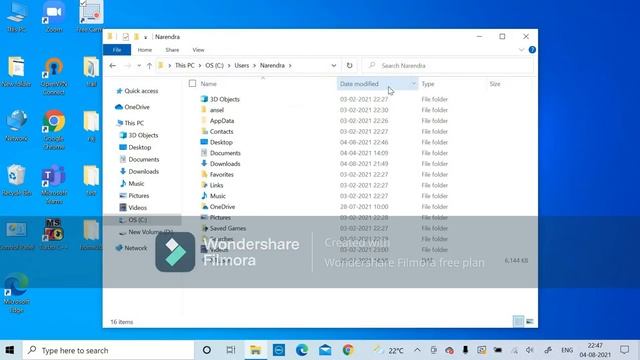Sort by Type column header
Image resolution: width=640 pixels, height=360 pixels.
428,84
